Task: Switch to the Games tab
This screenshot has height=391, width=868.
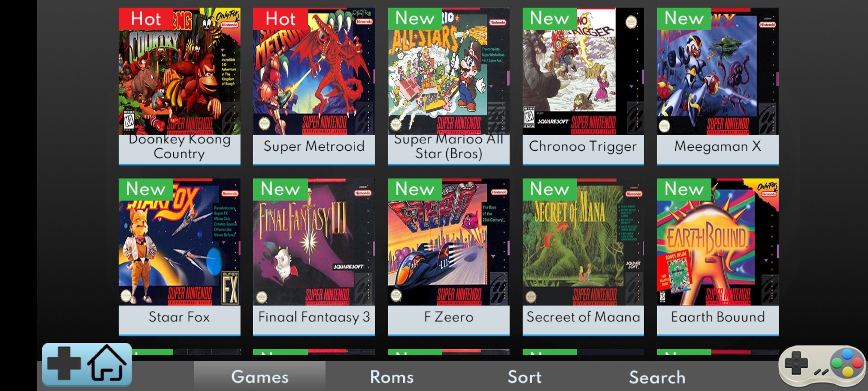Action: [260, 377]
